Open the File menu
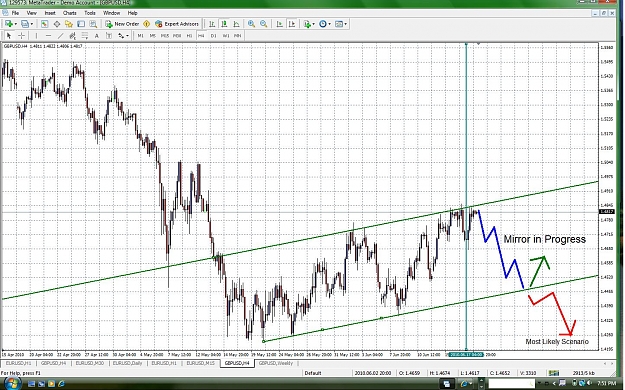Viewport: 625px width, 390px height. tap(15, 13)
